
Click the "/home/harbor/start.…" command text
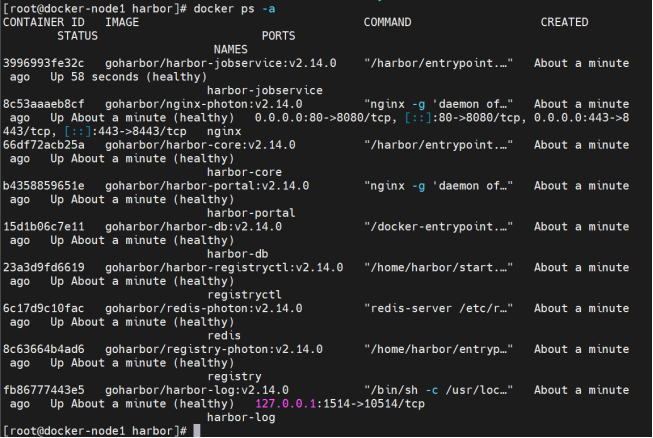pyautogui.click(x=439, y=268)
